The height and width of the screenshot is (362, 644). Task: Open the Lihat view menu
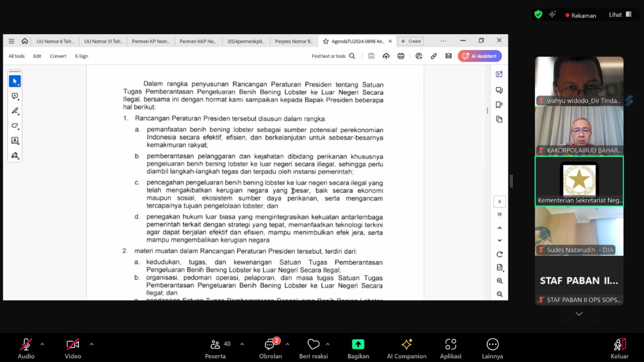pyautogui.click(x=620, y=15)
